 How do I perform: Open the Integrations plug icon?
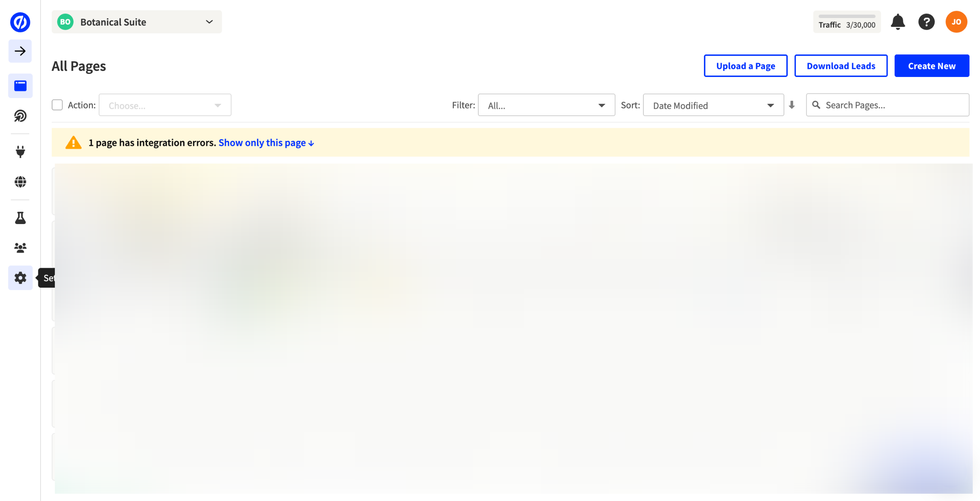click(x=20, y=152)
